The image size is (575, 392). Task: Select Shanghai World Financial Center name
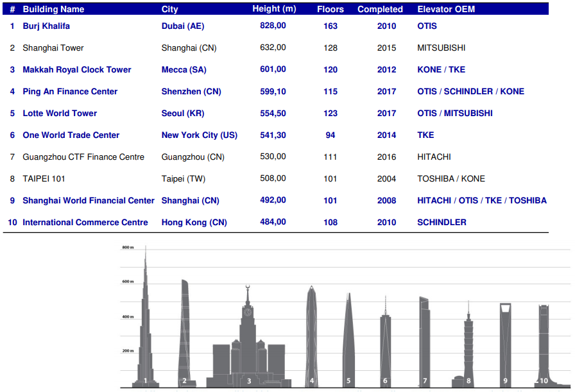(89, 201)
